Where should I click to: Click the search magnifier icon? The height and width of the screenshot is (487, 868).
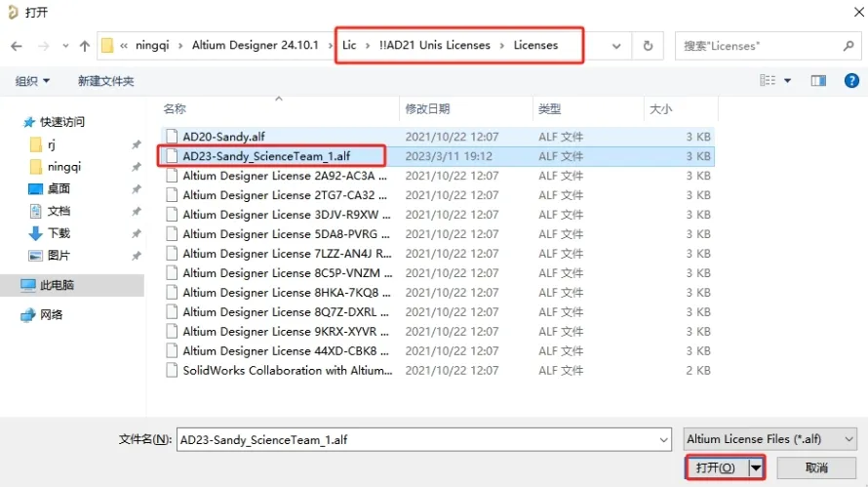(x=848, y=46)
